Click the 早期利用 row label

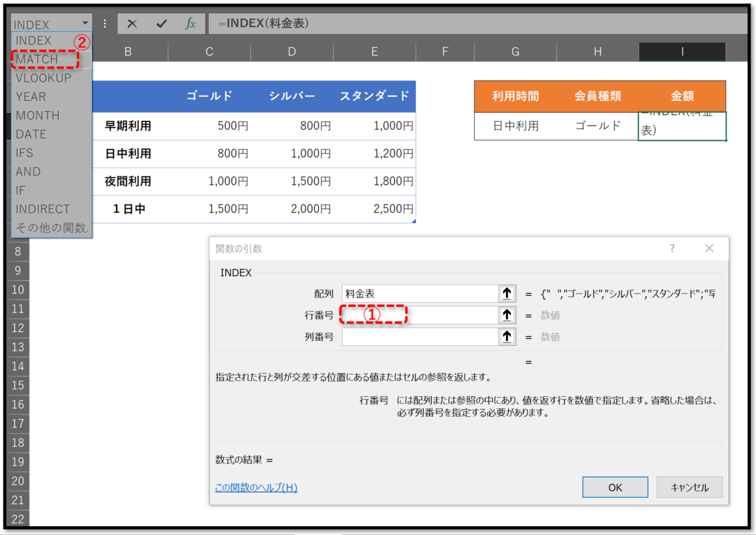[128, 126]
